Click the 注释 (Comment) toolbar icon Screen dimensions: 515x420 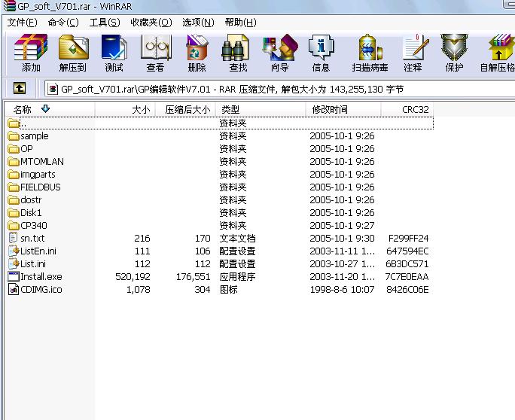pyautogui.click(x=413, y=53)
